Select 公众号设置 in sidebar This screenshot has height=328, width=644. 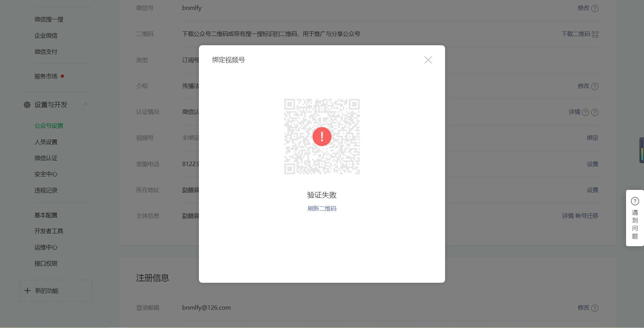point(49,126)
